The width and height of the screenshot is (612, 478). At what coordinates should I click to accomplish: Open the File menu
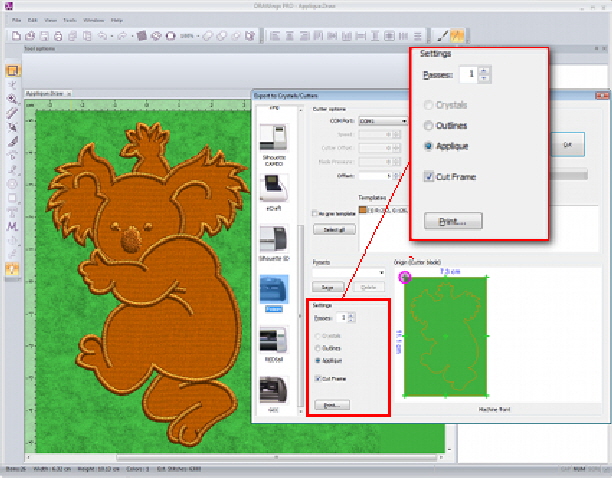[x=16, y=20]
